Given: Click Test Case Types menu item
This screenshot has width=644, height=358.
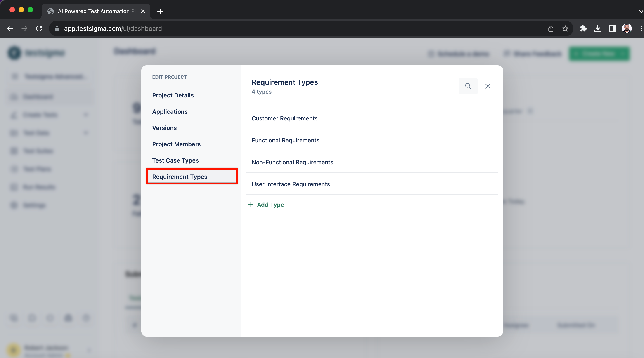Looking at the screenshot, I should click(175, 160).
